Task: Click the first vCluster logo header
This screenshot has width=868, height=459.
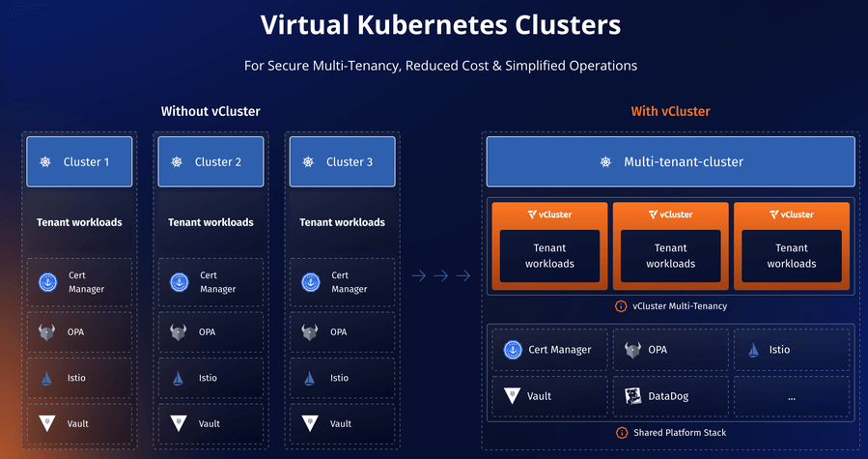Action: point(549,215)
